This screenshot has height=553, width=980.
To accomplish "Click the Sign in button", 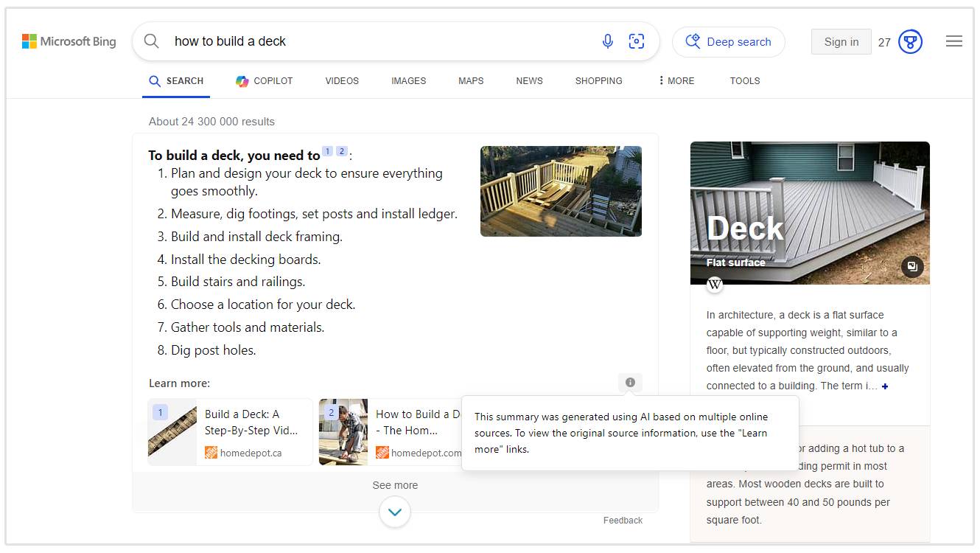I will [x=841, y=41].
